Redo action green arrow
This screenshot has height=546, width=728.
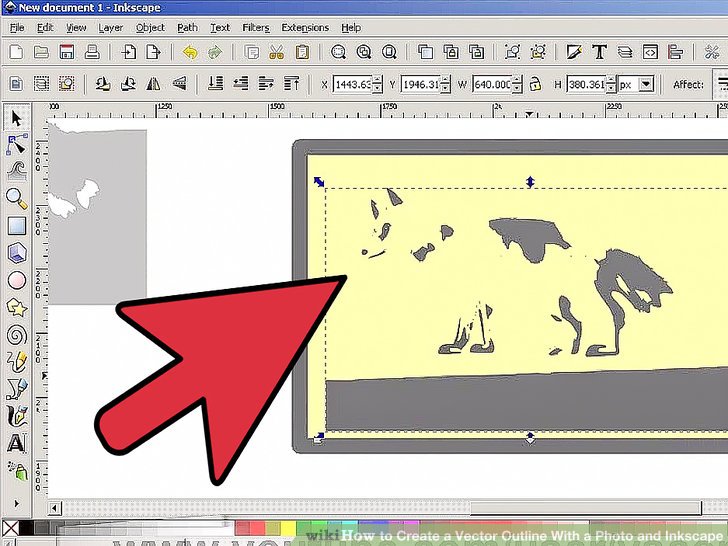(x=214, y=52)
